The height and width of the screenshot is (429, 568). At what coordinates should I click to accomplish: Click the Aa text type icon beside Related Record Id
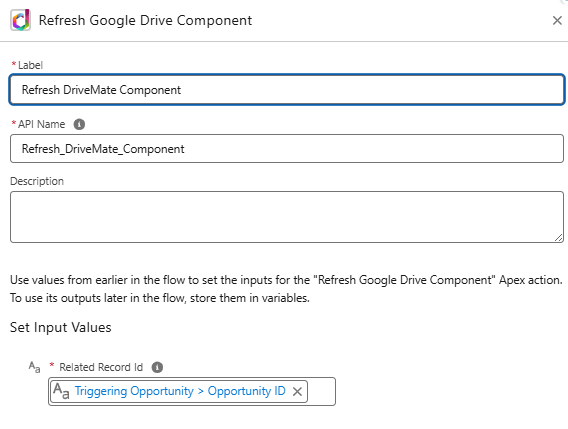[34, 367]
